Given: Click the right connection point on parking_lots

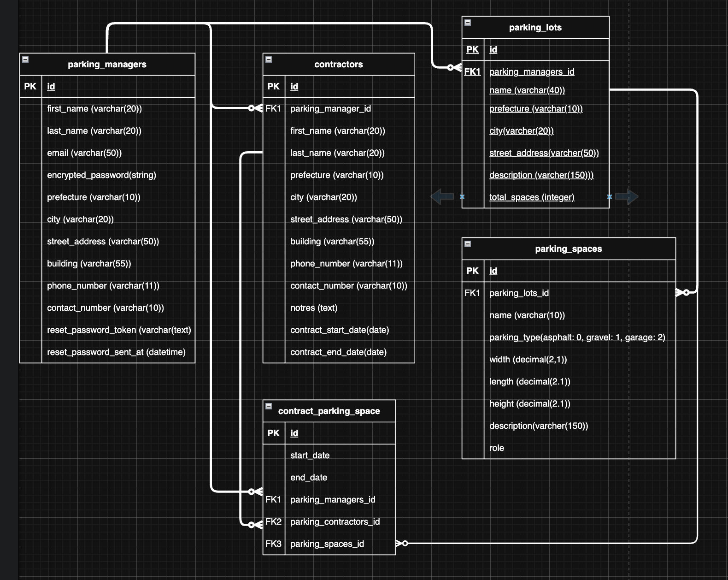Looking at the screenshot, I should pos(610,197).
